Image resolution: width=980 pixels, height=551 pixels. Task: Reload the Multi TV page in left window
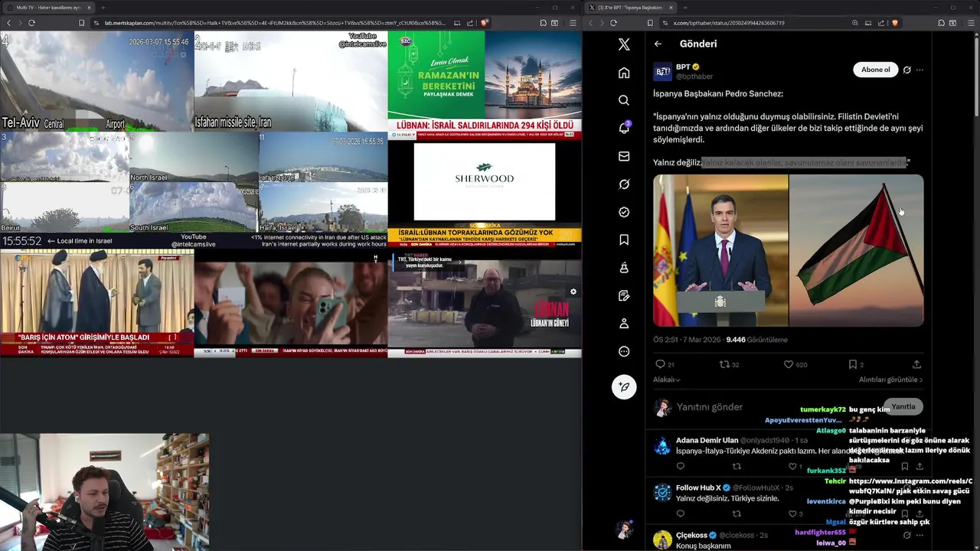pos(31,23)
